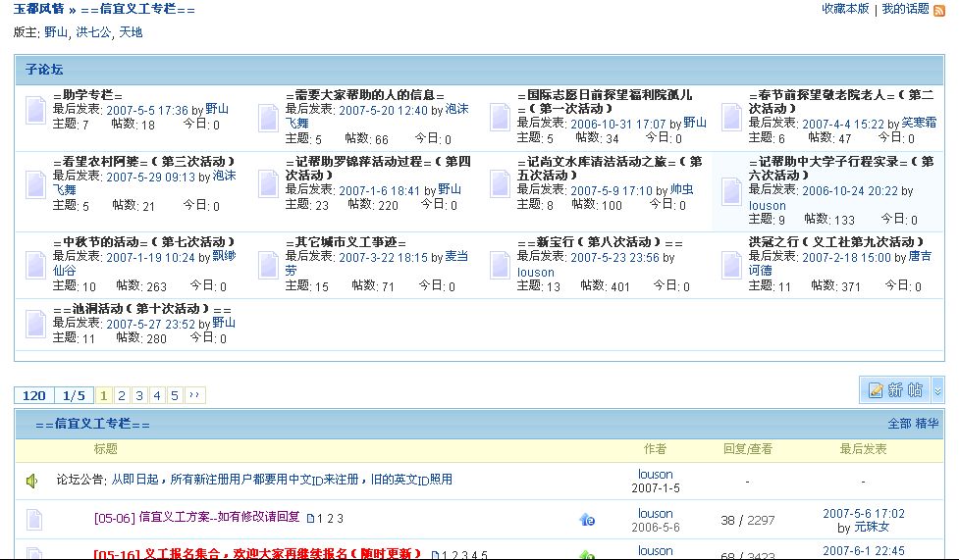Click the [05-06] thread category tag
The width and height of the screenshot is (959, 560).
[x=115, y=519]
